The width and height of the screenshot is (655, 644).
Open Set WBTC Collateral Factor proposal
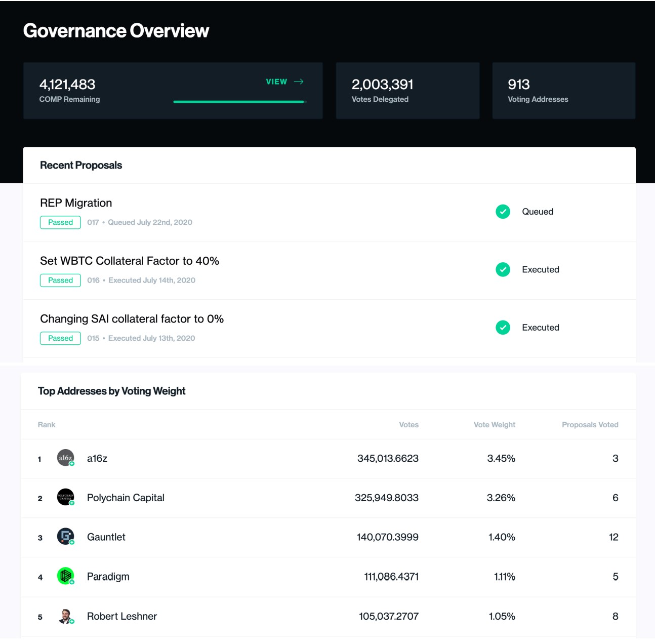click(130, 261)
